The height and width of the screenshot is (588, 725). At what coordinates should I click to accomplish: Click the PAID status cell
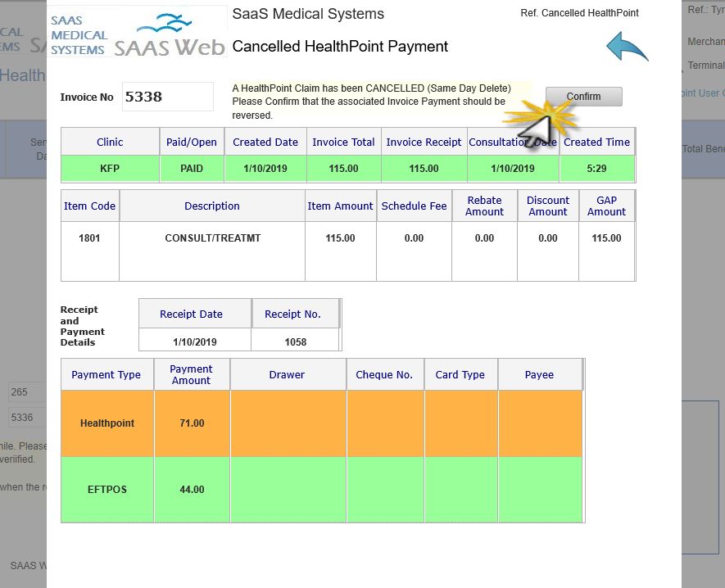[x=192, y=168]
